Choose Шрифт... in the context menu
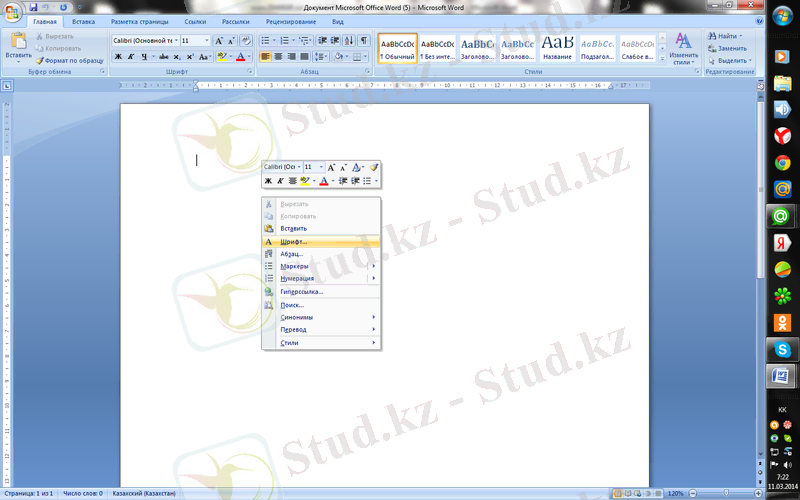This screenshot has width=800, height=500. [293, 241]
